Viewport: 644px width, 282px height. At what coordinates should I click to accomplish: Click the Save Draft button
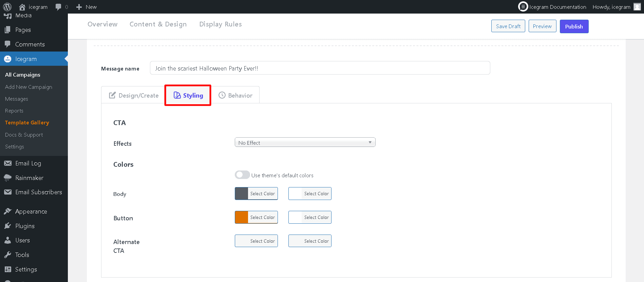click(508, 26)
